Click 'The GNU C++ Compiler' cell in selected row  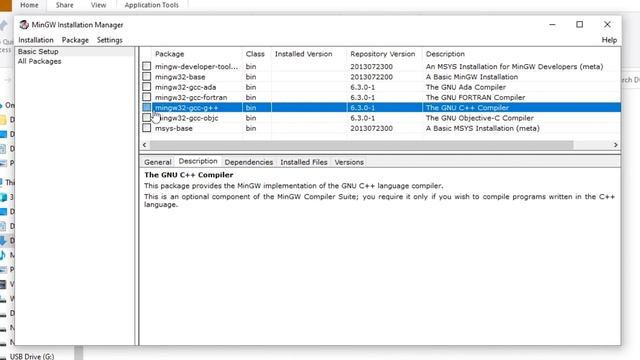pyautogui.click(x=467, y=108)
